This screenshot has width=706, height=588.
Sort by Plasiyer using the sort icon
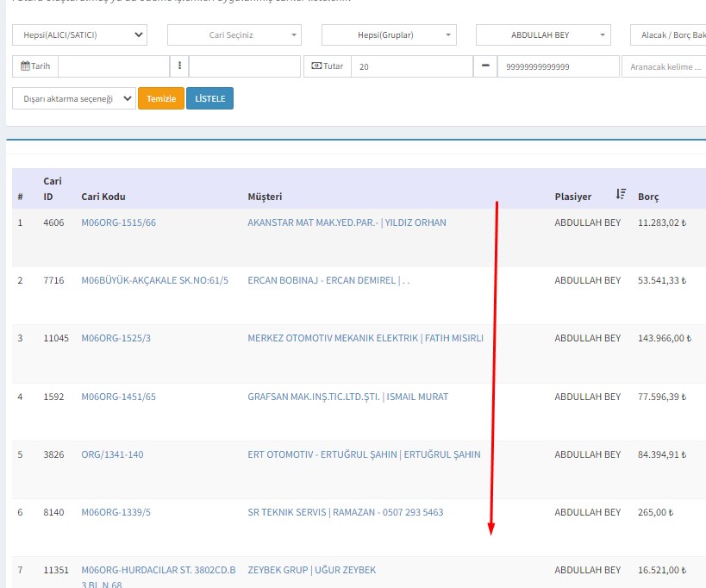coord(621,195)
